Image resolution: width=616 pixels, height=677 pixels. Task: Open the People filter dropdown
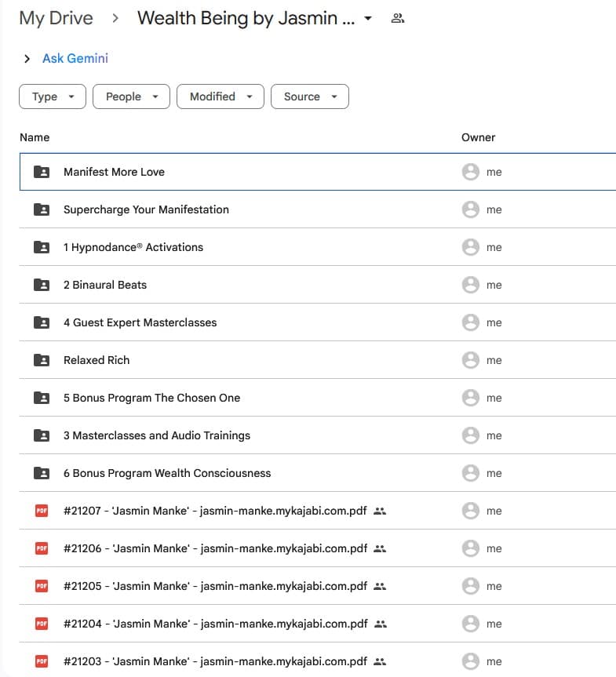coord(131,96)
